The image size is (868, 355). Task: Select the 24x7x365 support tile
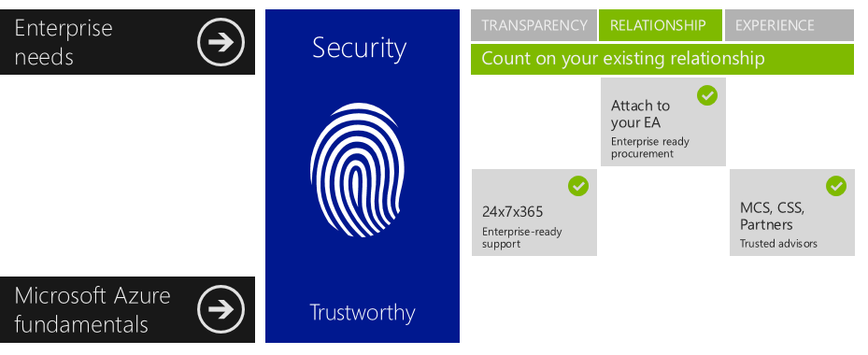[x=534, y=213]
